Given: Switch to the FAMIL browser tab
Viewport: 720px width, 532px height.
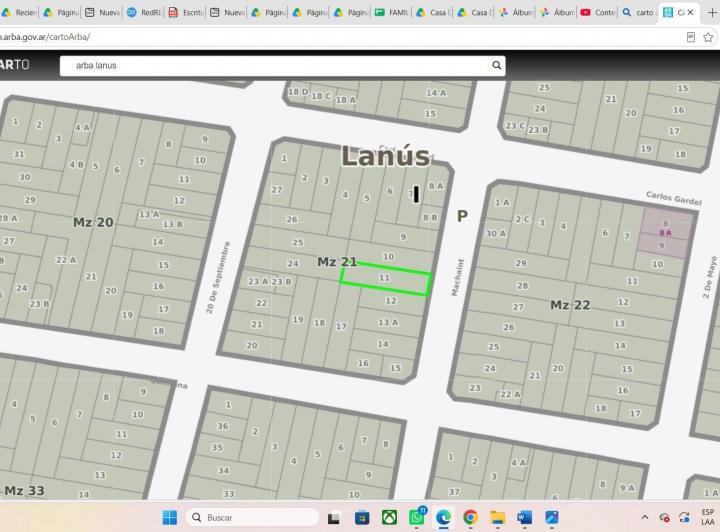Looking at the screenshot, I should coord(392,12).
